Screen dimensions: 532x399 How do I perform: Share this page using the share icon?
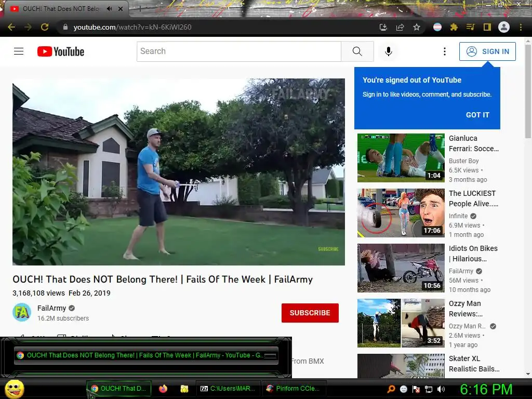(x=400, y=27)
